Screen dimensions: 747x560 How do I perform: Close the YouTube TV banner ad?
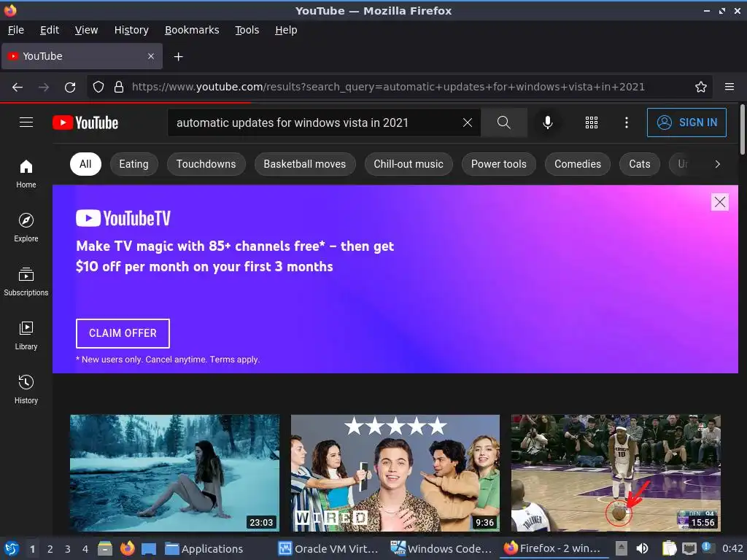tap(719, 202)
